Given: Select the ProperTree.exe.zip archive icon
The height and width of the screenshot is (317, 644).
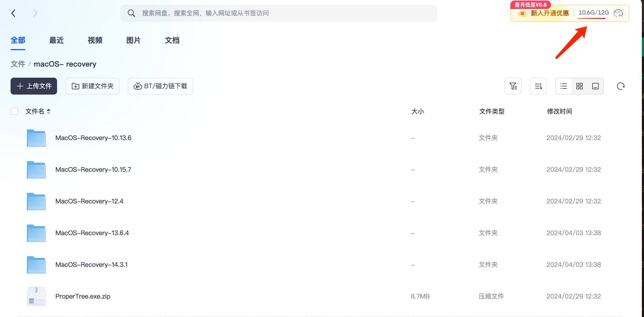Looking at the screenshot, I should pyautogui.click(x=36, y=296).
